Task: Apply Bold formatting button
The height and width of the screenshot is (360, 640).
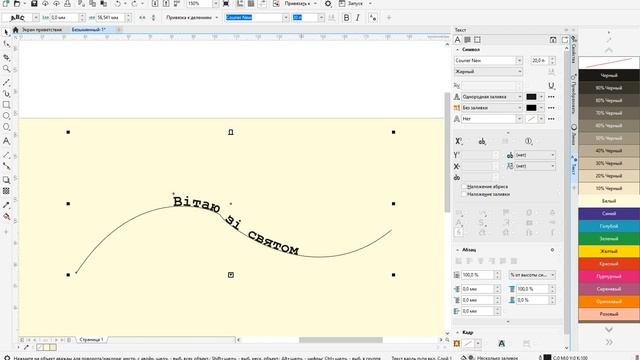Action: (x=346, y=18)
